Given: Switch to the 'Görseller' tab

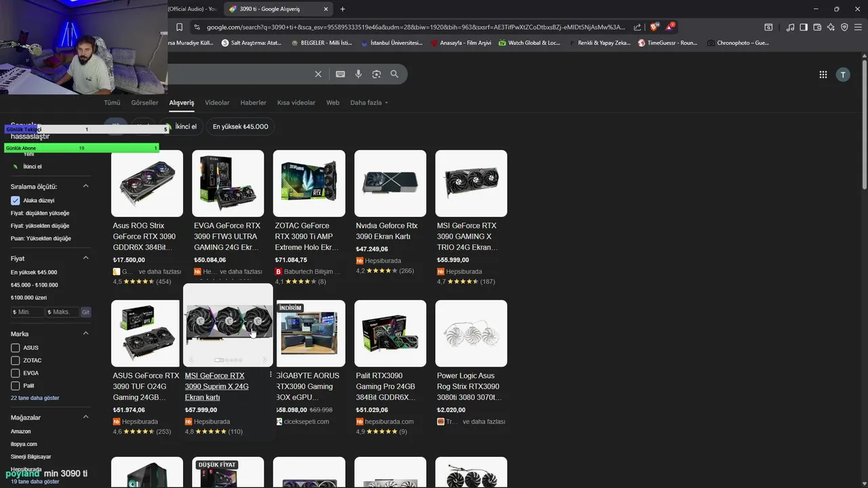Looking at the screenshot, I should coord(144,103).
